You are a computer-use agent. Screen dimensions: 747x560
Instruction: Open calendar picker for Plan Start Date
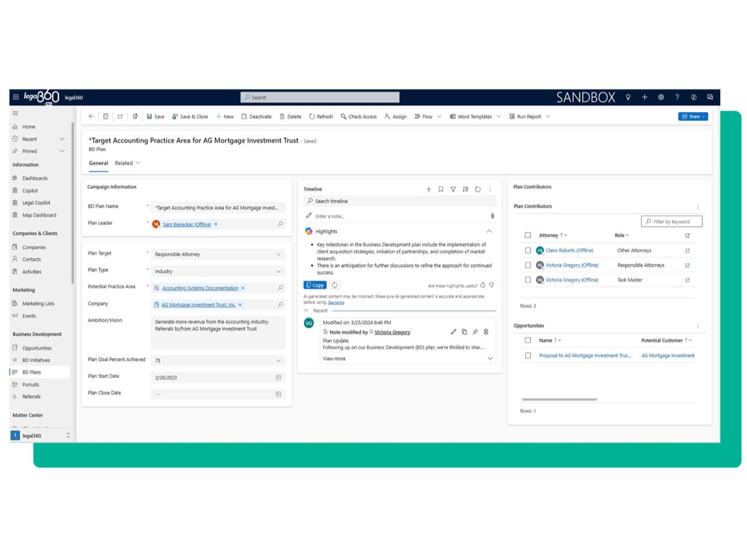click(279, 377)
